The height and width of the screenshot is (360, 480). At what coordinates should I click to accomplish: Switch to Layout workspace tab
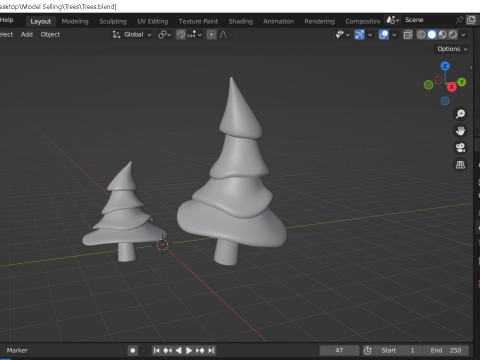coord(41,21)
